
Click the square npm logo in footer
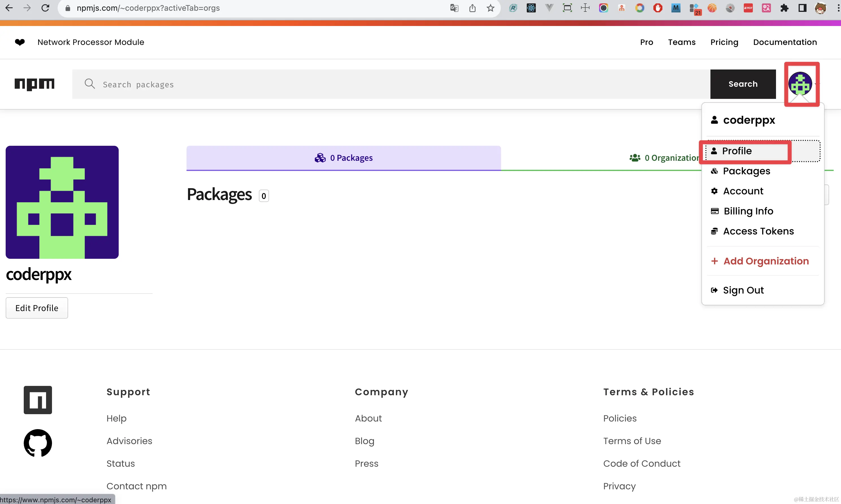pyautogui.click(x=38, y=400)
